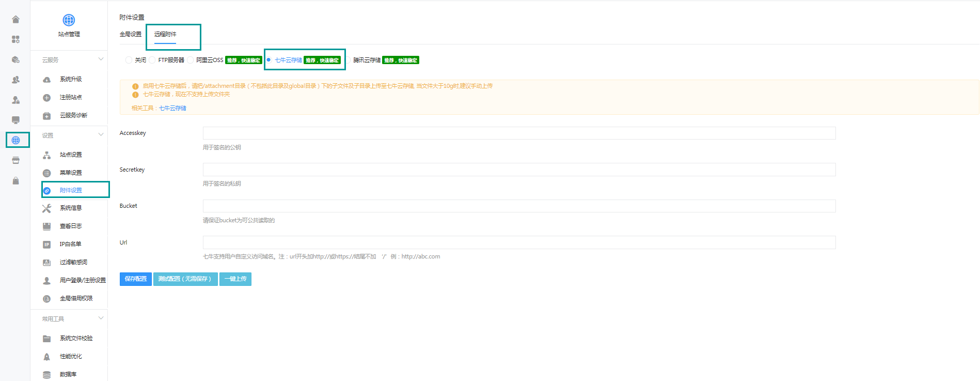Screen dimensions: 980x381
Task: Open 系统升级 cloud icon item
Action: (x=46, y=80)
